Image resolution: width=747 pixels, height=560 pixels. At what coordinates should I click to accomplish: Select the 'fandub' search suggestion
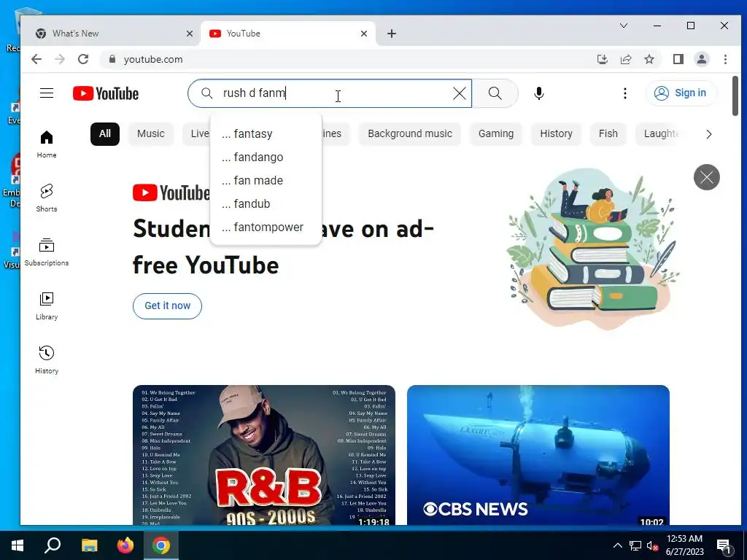(266, 204)
